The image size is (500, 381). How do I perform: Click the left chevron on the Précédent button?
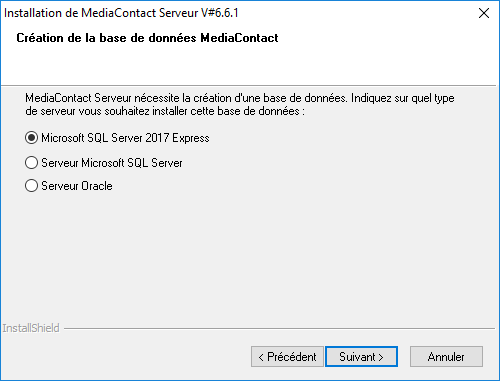tap(261, 358)
